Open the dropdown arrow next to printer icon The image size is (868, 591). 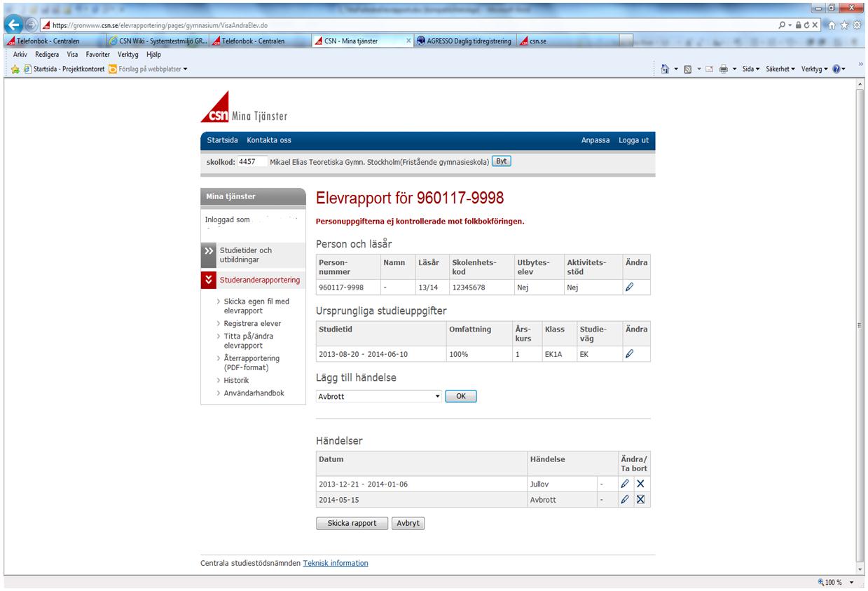734,69
